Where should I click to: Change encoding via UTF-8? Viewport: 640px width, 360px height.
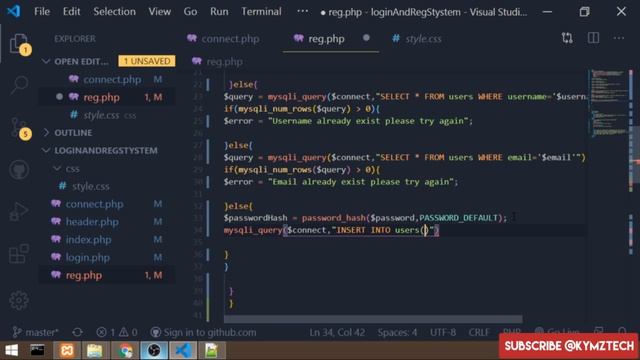[x=443, y=332]
